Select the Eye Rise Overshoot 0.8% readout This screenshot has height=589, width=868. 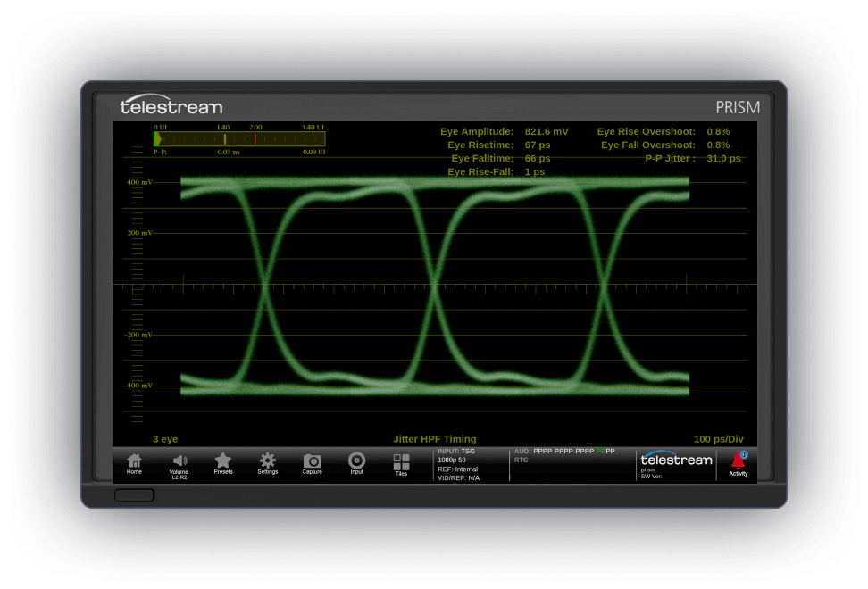tap(664, 131)
